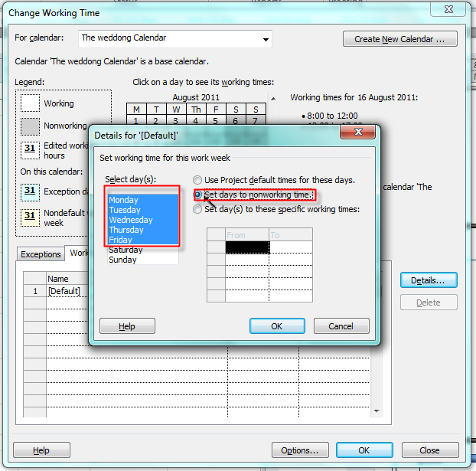The width and height of the screenshot is (476, 471).
Task: Click the first From time cell
Action: tap(247, 247)
